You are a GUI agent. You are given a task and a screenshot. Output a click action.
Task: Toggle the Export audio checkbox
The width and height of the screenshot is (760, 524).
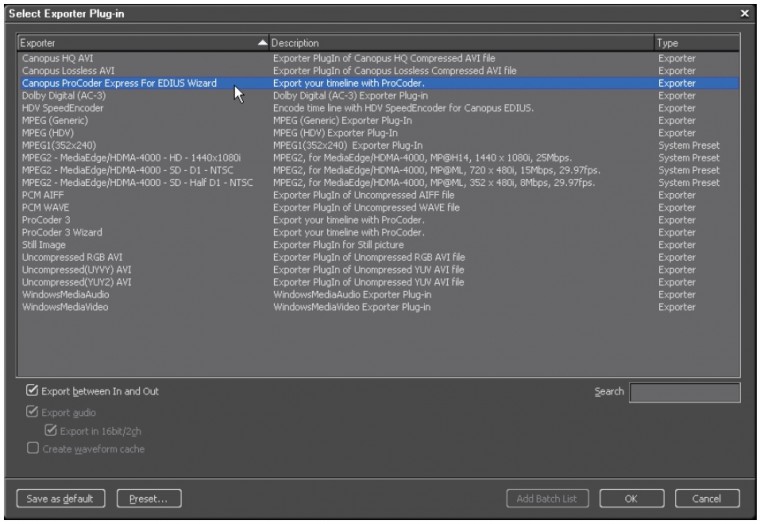32,412
